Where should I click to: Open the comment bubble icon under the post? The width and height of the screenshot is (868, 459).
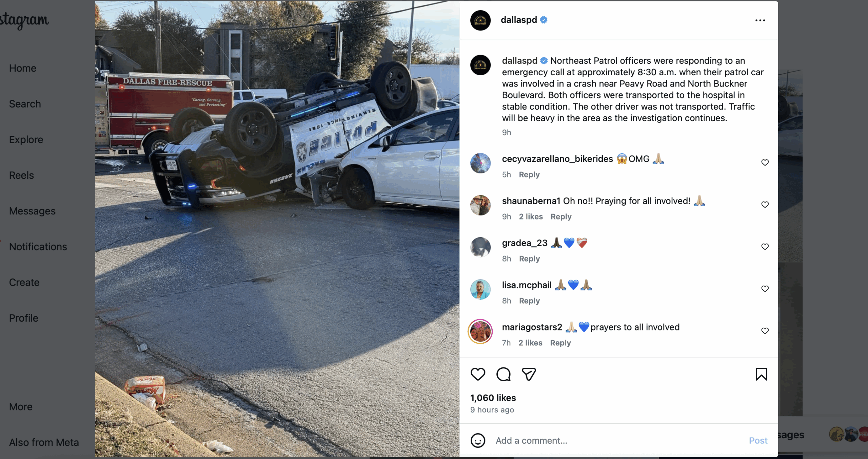[x=503, y=374]
